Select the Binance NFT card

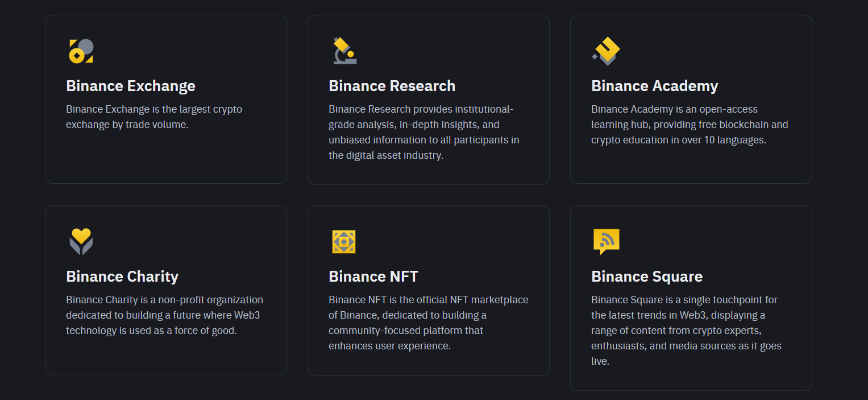429,290
